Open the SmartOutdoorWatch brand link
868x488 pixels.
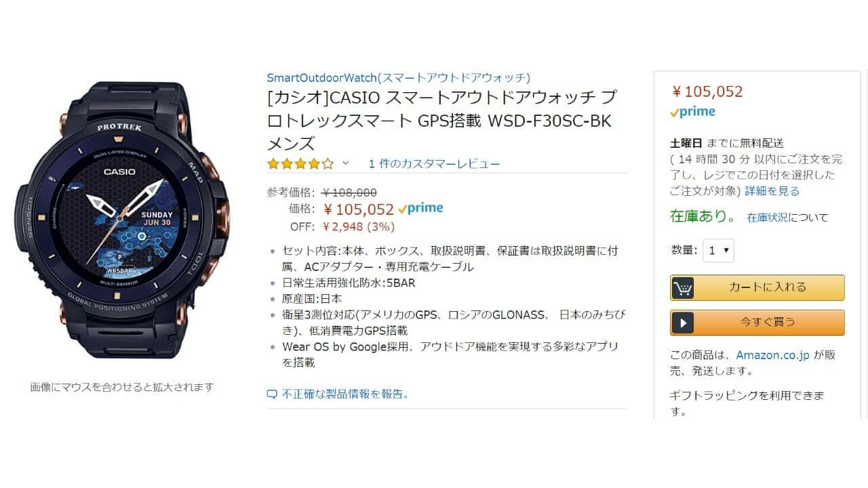coord(399,77)
